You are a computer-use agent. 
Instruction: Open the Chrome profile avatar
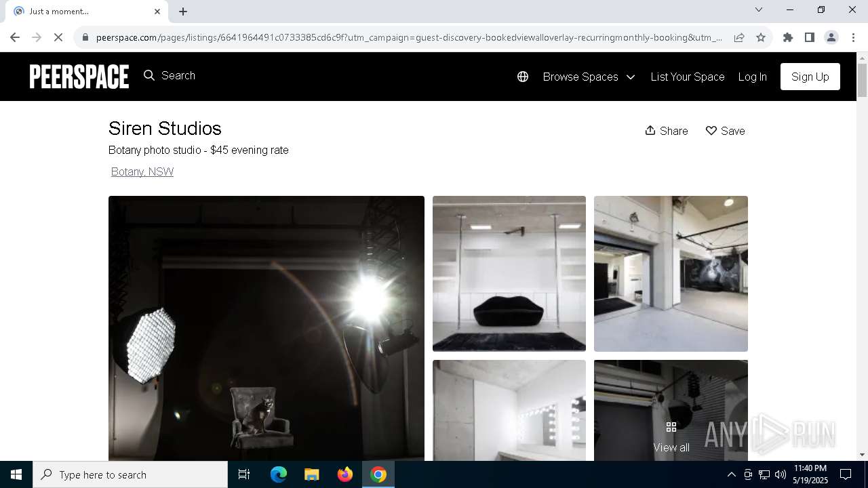831,37
